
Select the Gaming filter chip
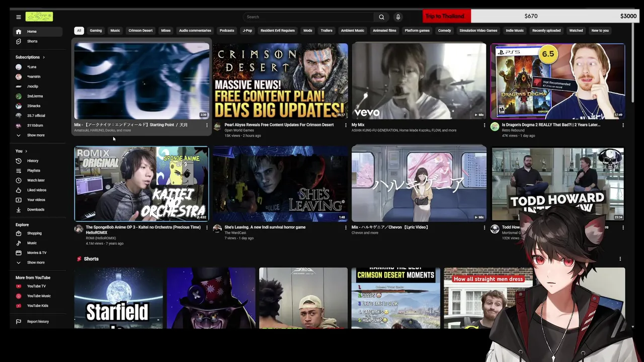click(x=96, y=31)
